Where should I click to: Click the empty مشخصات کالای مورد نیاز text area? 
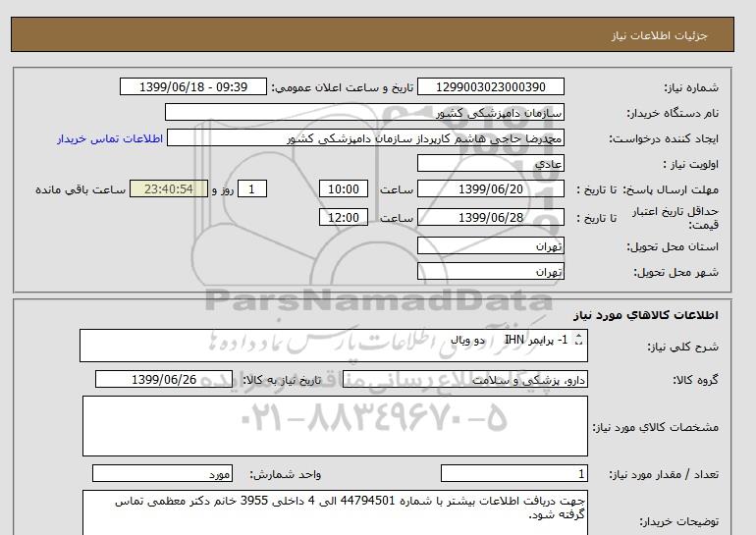click(335, 426)
